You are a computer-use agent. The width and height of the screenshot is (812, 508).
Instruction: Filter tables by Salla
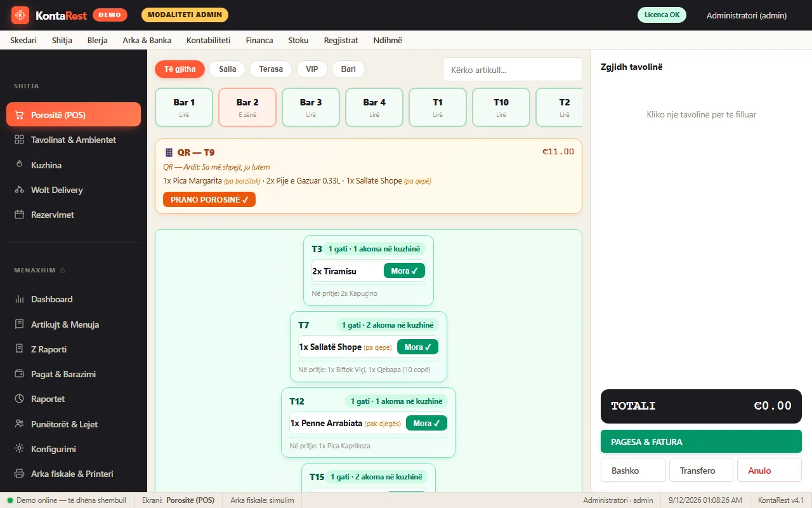tap(227, 69)
